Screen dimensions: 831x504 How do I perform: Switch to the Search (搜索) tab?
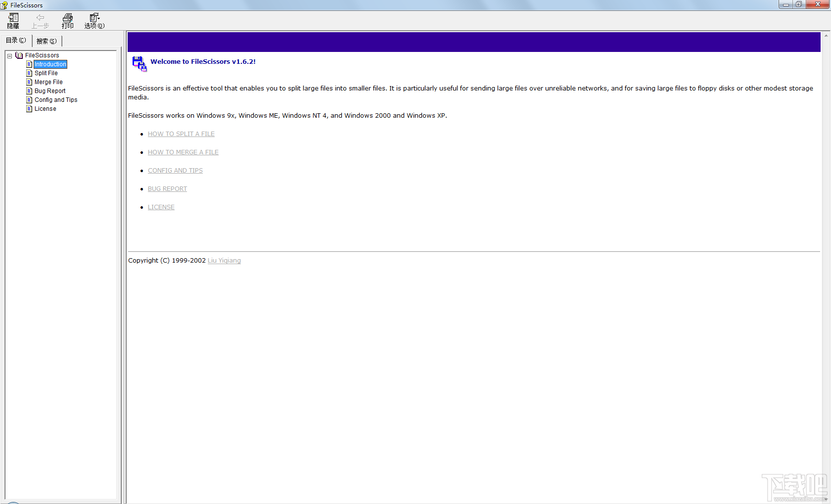click(x=46, y=41)
